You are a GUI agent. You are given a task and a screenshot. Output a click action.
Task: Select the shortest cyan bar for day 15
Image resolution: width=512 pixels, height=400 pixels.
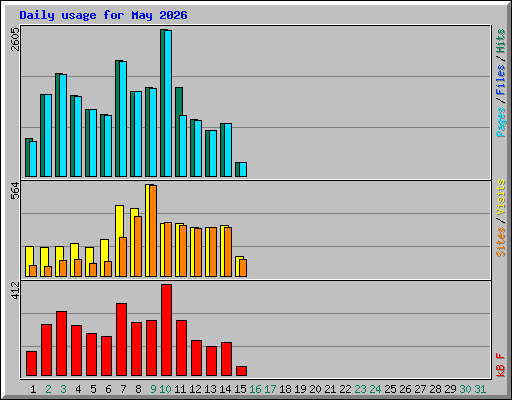pos(243,170)
